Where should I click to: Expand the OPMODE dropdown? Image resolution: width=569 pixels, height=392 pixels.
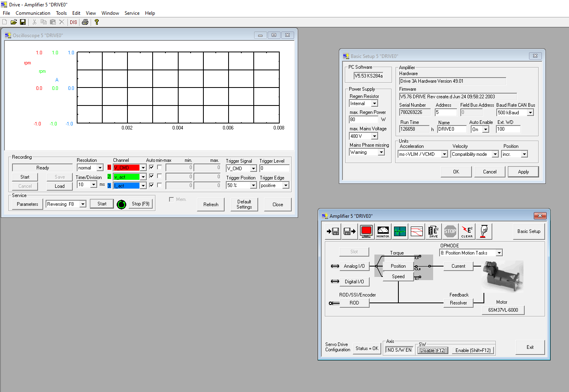click(499, 253)
